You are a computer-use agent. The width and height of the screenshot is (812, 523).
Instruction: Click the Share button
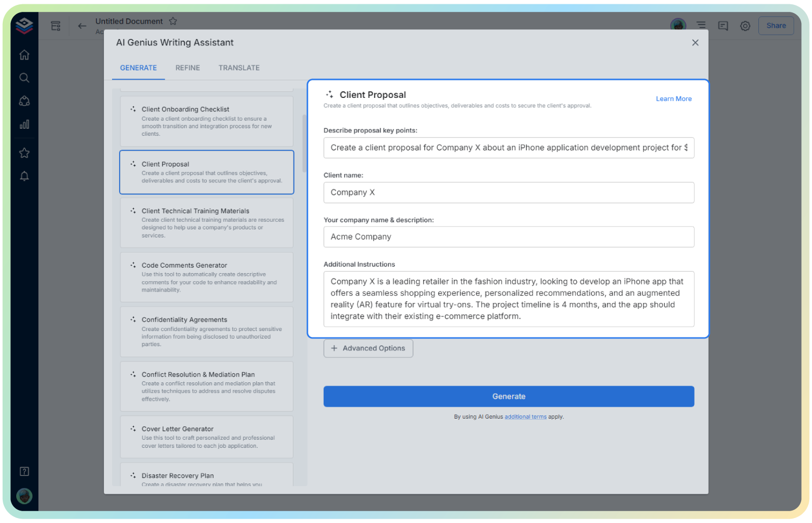[x=776, y=25]
